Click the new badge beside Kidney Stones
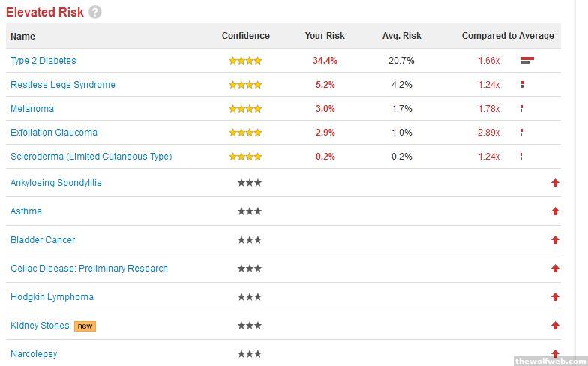The height and width of the screenshot is (366, 588). click(x=85, y=325)
